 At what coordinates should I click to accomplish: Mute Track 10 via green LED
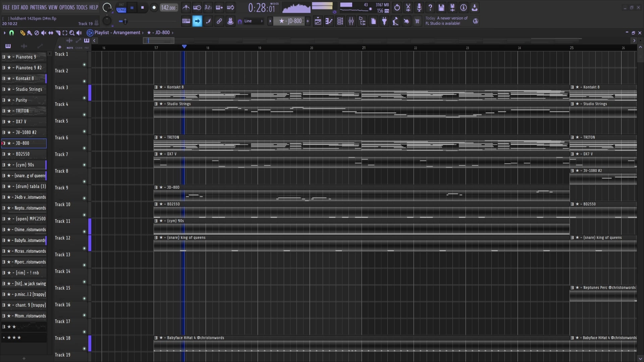[84, 215]
